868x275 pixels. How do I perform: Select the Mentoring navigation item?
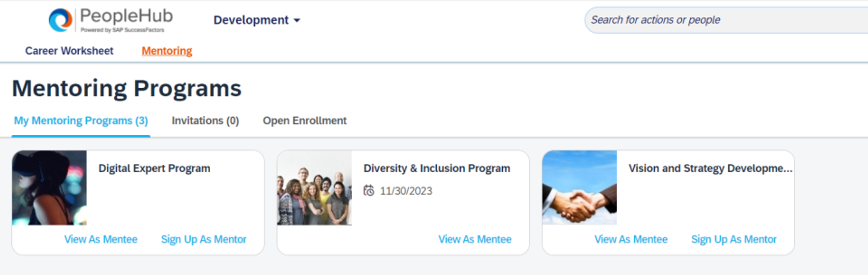166,51
